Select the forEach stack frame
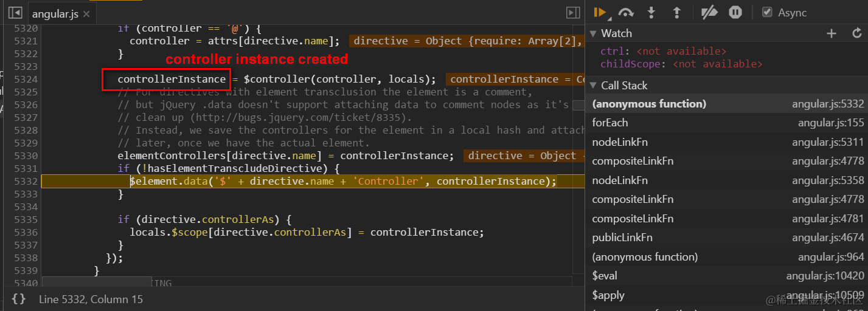 pos(726,123)
